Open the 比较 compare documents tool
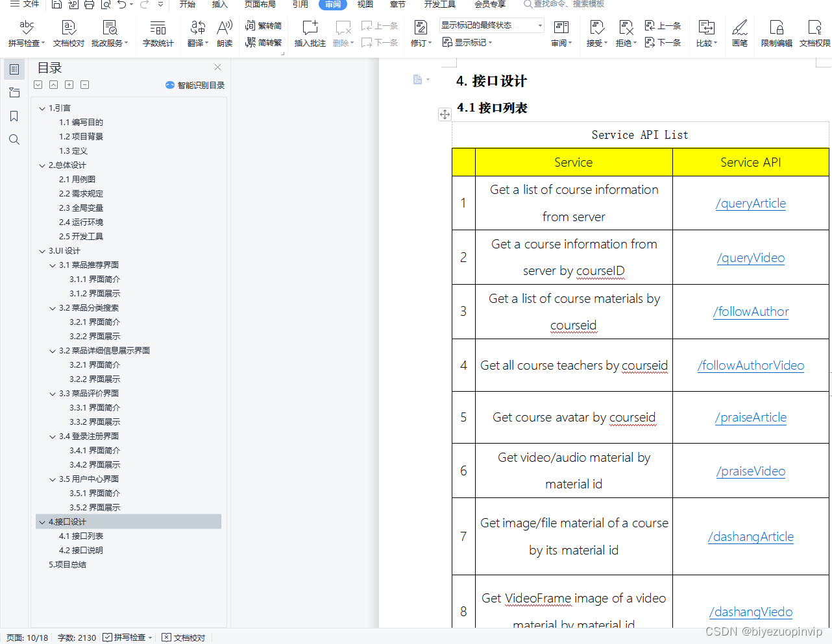Screen dimensions: 832x644 click(706, 34)
